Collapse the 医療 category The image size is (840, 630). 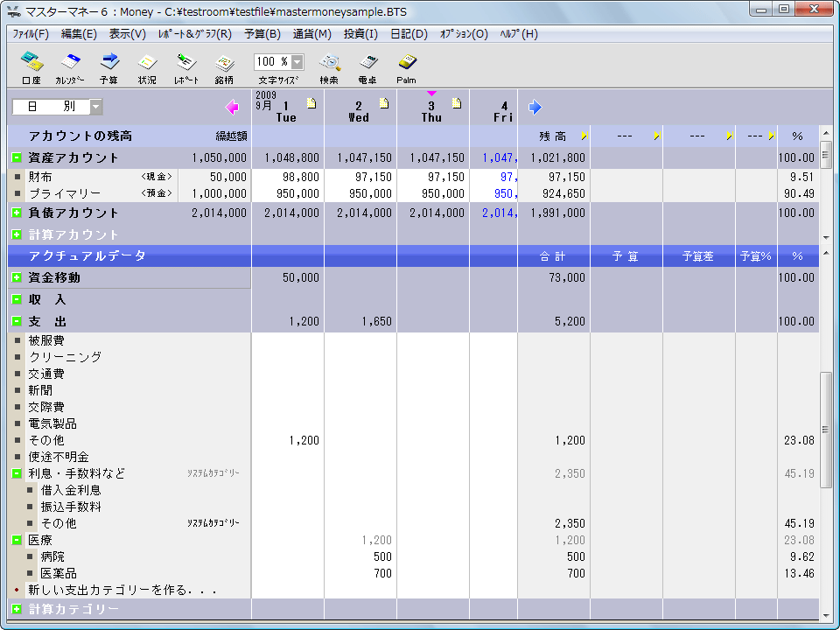coord(17,540)
